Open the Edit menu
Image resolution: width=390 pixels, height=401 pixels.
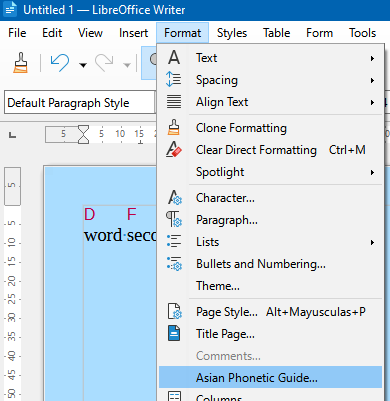[x=52, y=33]
